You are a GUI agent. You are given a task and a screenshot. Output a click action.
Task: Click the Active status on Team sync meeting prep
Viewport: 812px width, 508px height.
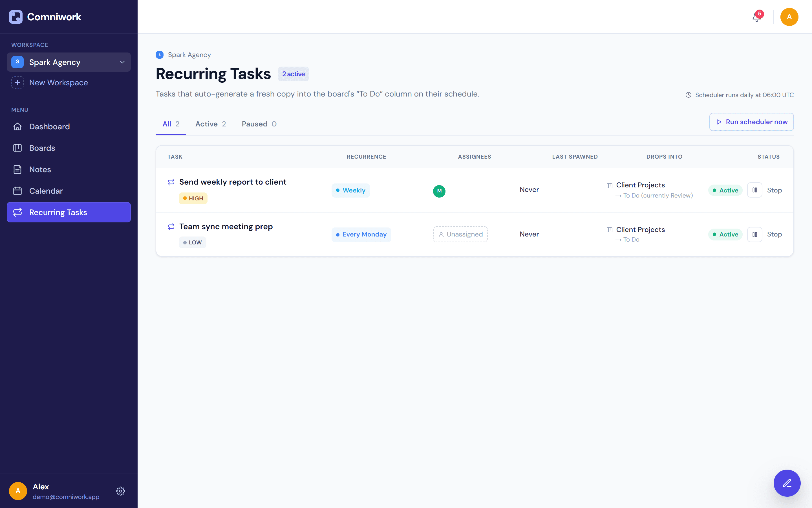pos(725,234)
